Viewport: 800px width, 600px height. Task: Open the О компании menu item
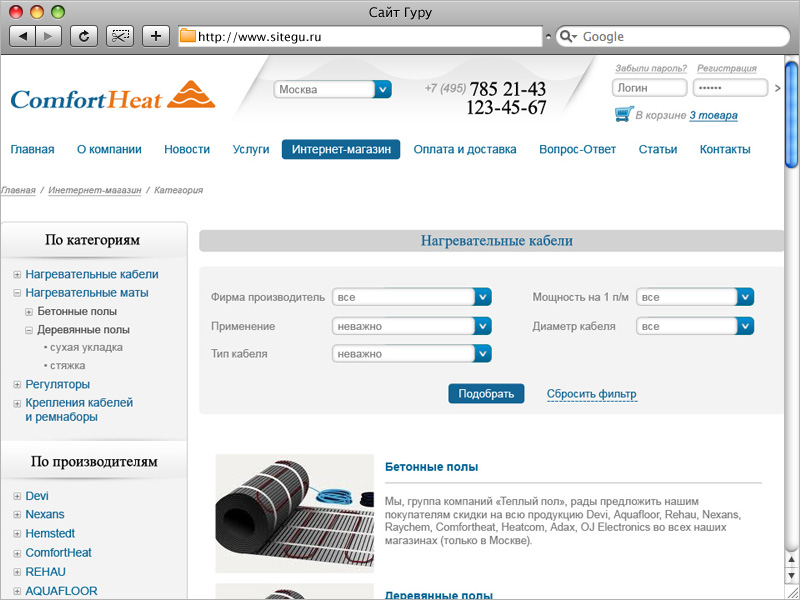pos(109,149)
